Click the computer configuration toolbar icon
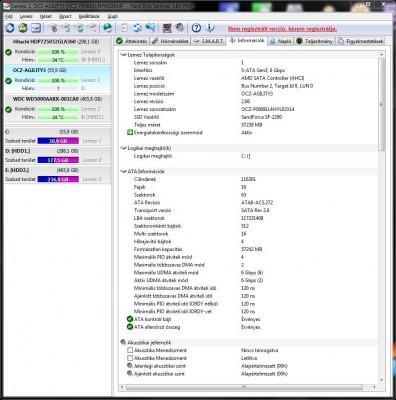Viewport: 396px width, 400px height. click(x=167, y=28)
